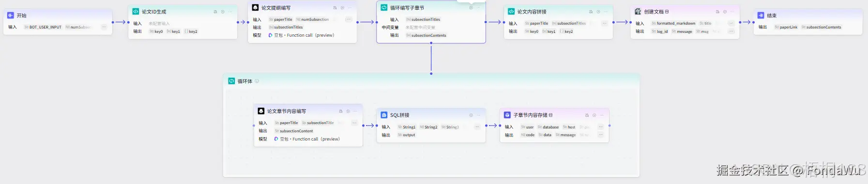Expand hidden inputs of 创建文档 node
The image size is (868, 184).
pos(731,23)
